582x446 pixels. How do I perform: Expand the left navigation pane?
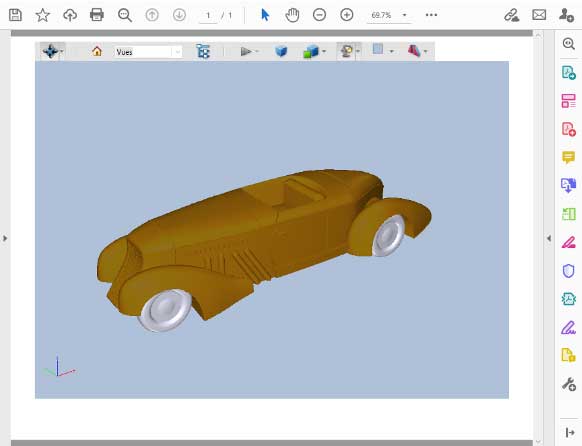pyautogui.click(x=5, y=238)
